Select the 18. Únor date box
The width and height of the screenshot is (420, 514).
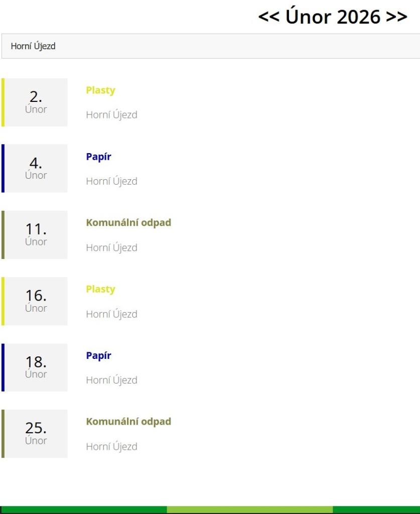(36, 367)
